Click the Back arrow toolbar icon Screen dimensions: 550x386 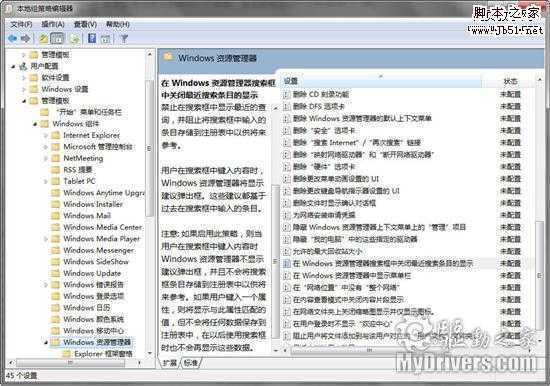(x=13, y=38)
